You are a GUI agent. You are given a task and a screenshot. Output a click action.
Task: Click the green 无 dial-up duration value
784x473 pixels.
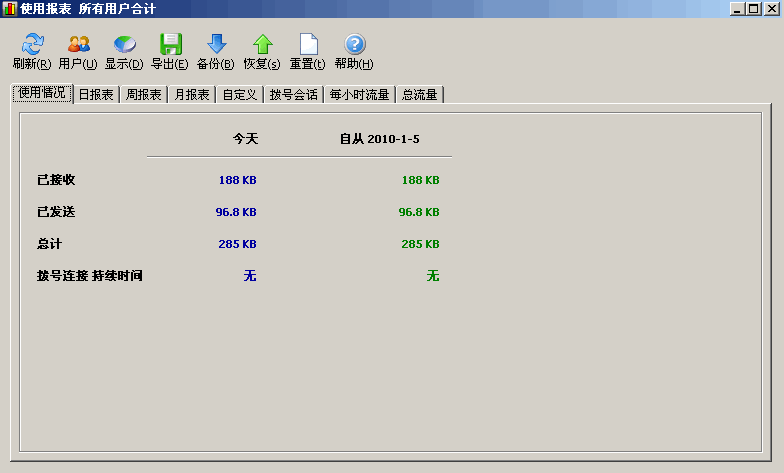pos(433,276)
